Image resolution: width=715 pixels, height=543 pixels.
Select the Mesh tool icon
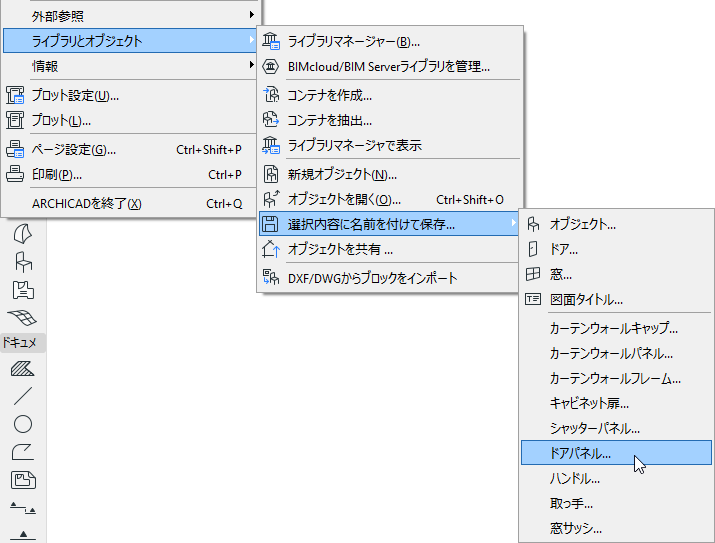coord(22,317)
